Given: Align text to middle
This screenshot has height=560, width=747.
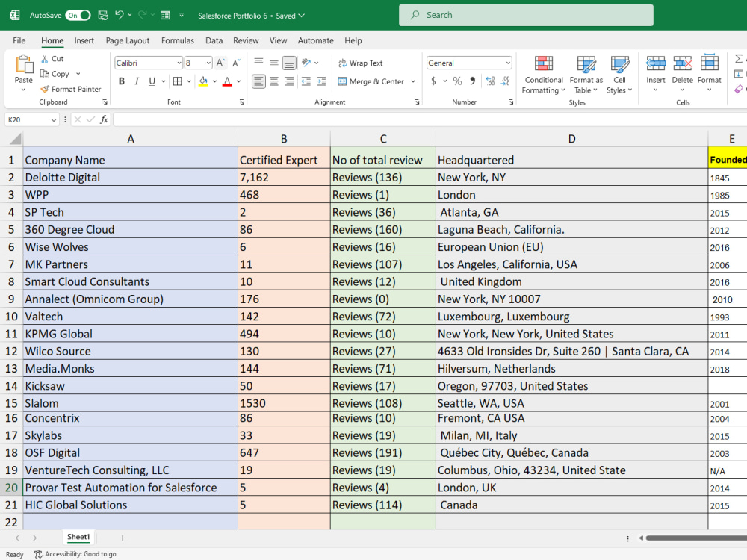Looking at the screenshot, I should pyautogui.click(x=274, y=63).
